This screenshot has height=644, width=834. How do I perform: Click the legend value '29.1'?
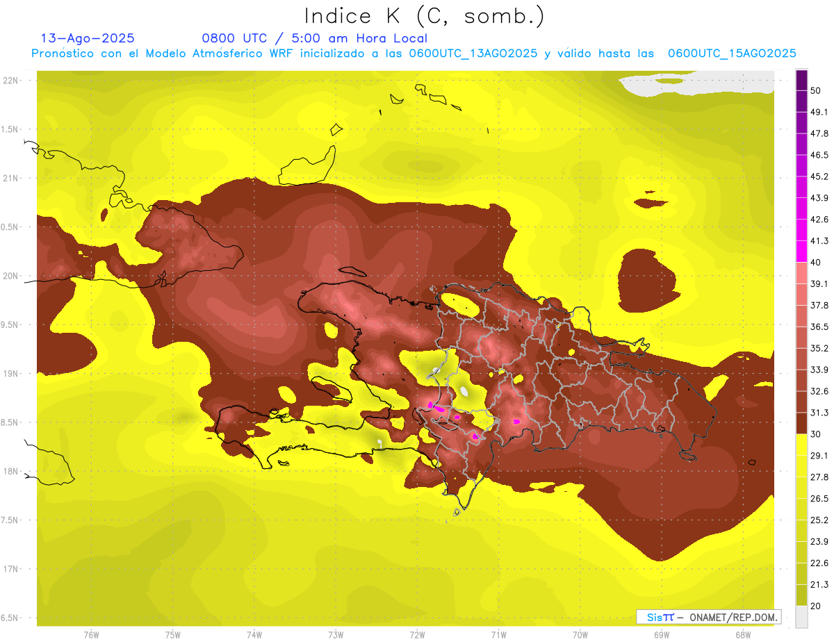(819, 456)
